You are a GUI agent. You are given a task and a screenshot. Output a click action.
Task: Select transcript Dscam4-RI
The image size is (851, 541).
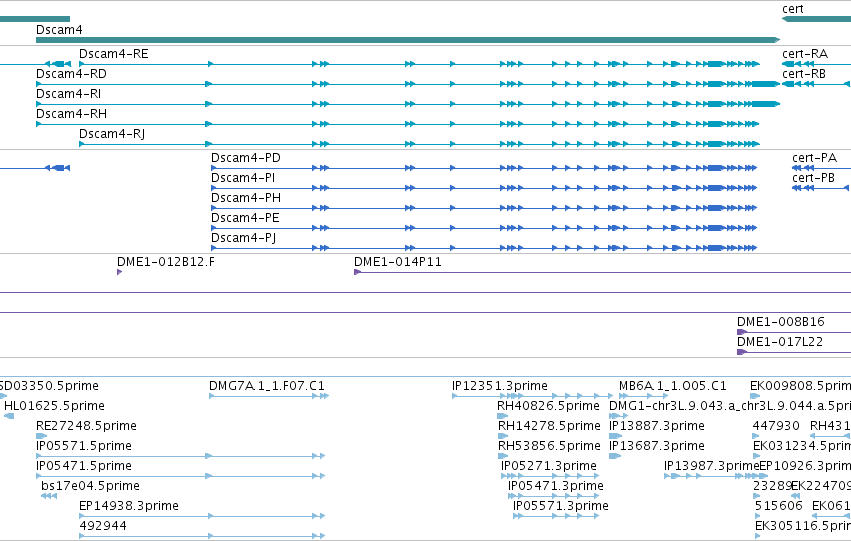(68, 94)
